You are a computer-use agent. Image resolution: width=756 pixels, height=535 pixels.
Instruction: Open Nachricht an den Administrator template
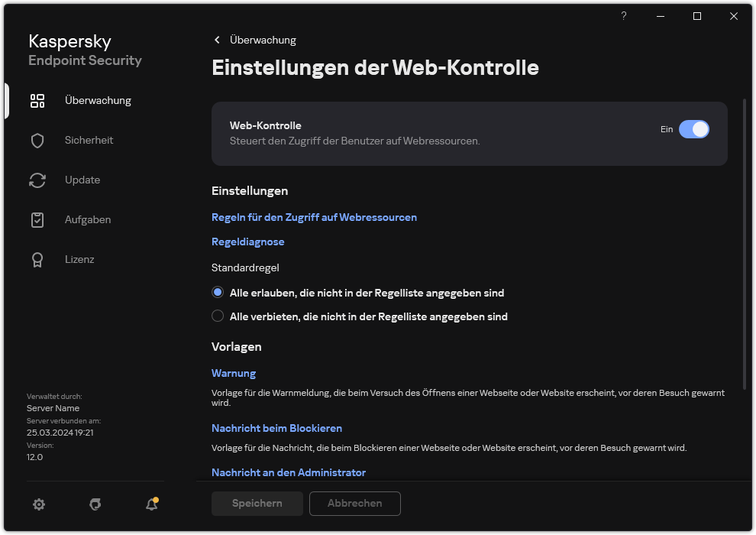click(289, 472)
